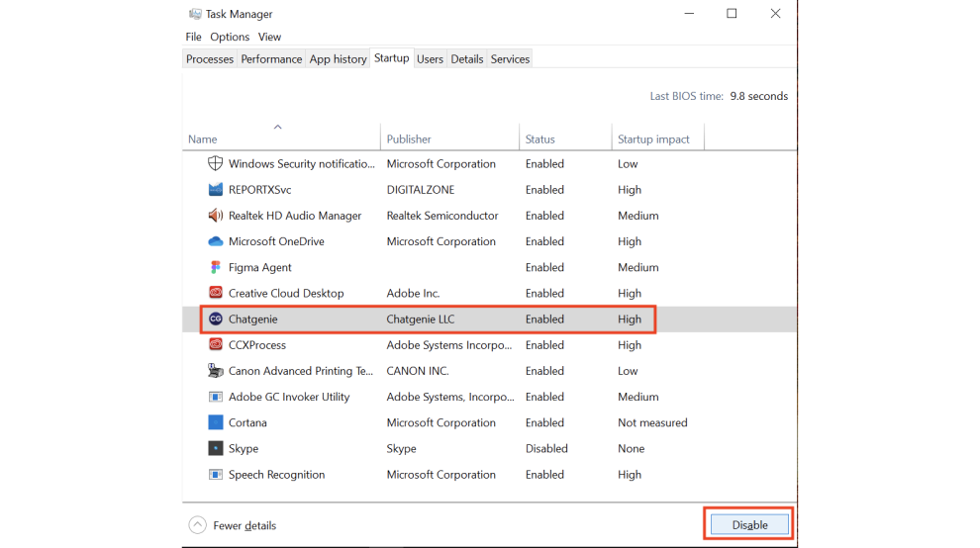The image size is (980, 548).
Task: Sort by the Publisher column header
Action: 409,139
